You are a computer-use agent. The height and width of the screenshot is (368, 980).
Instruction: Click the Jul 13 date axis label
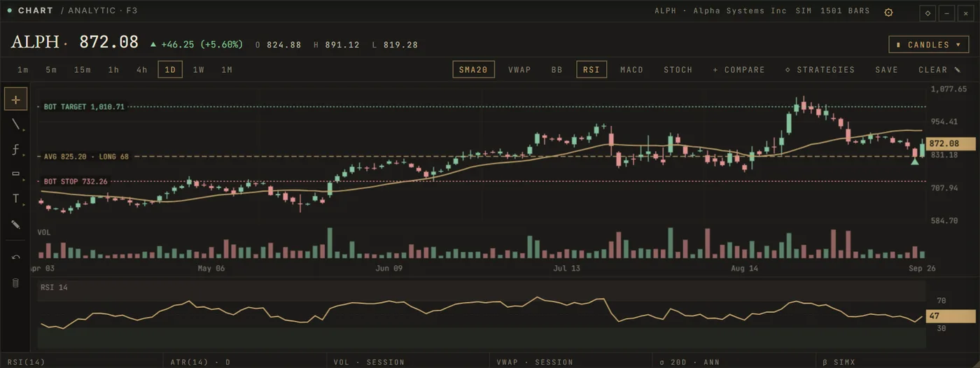click(x=566, y=268)
